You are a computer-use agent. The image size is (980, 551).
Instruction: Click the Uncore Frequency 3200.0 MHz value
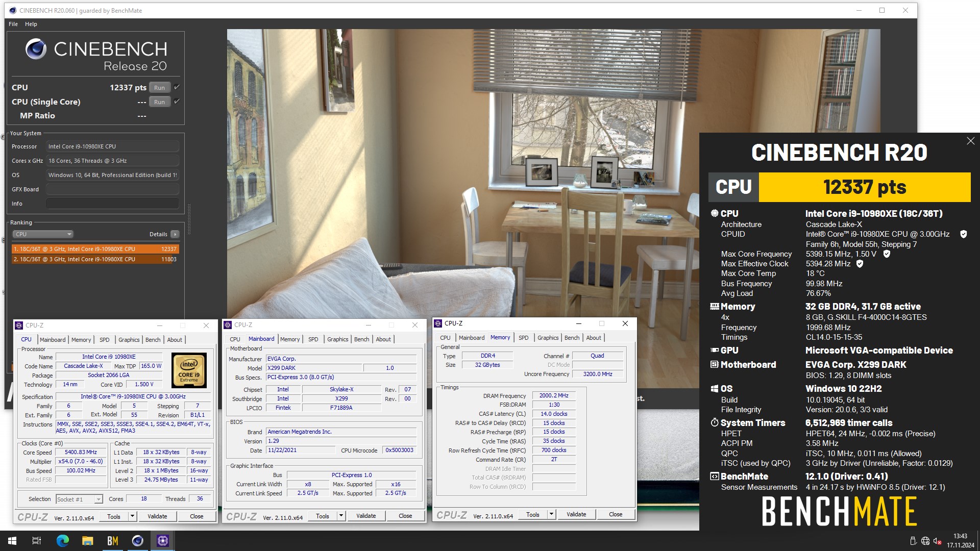coord(598,374)
